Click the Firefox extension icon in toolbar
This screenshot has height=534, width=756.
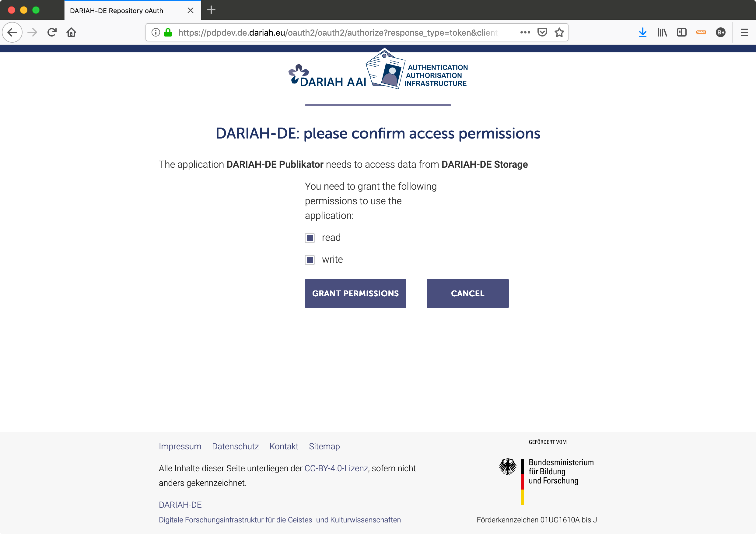pos(702,32)
